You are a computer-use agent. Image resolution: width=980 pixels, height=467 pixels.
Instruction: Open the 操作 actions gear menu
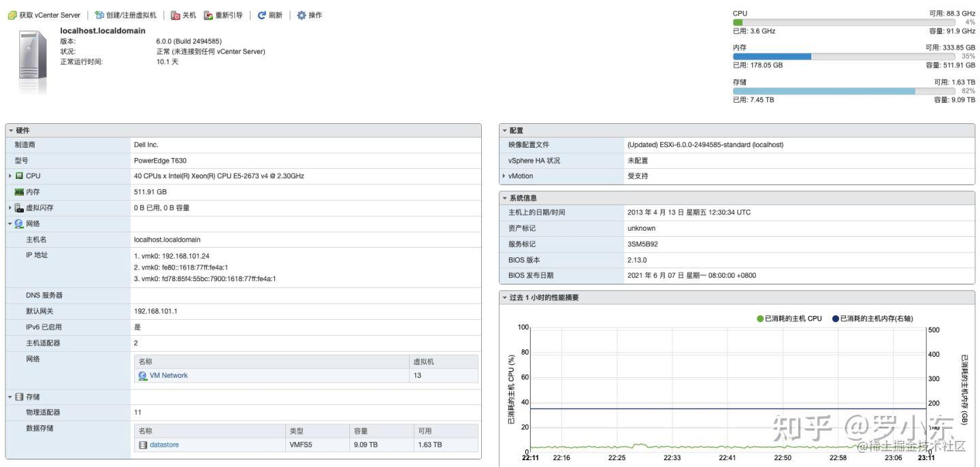click(310, 15)
